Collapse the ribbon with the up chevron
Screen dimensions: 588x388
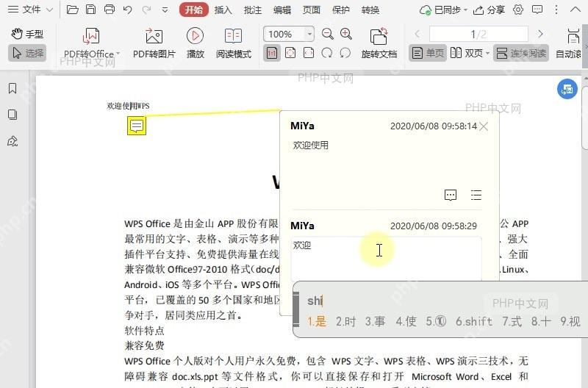coord(575,10)
